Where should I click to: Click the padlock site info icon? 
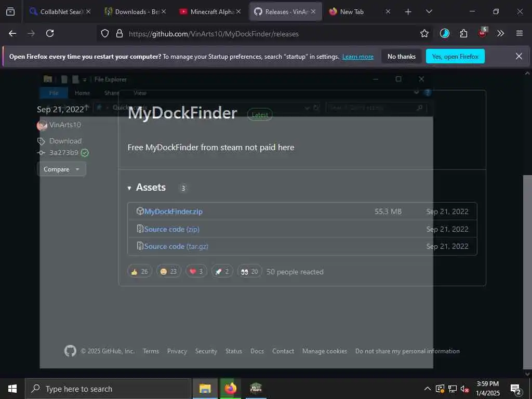[119, 34]
